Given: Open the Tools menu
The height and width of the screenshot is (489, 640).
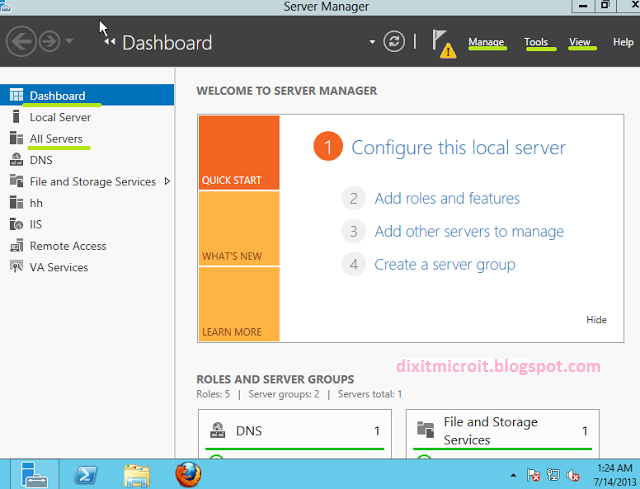Looking at the screenshot, I should 536,42.
